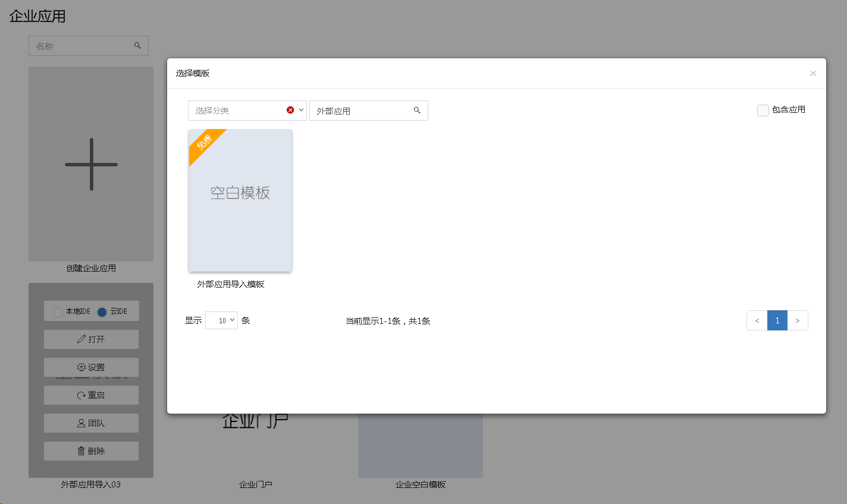Close the 选择模版 dialog
Image resolution: width=847 pixels, height=504 pixels.
click(813, 74)
